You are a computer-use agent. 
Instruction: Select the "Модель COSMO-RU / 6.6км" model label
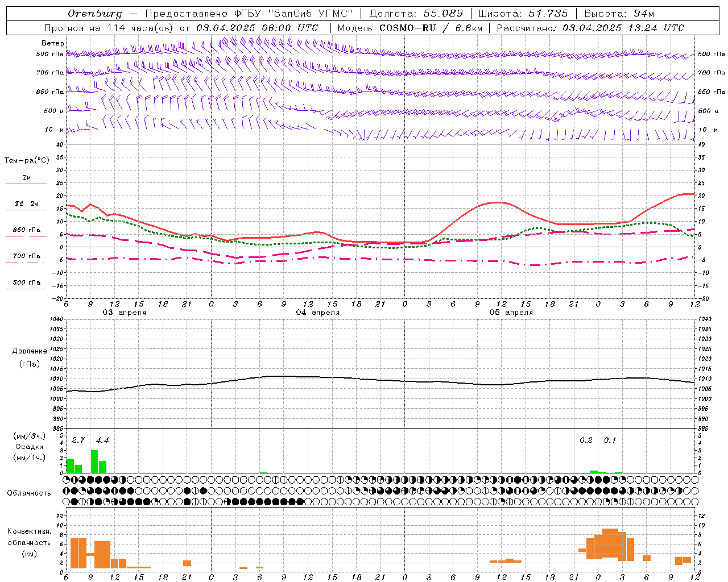pos(410,28)
